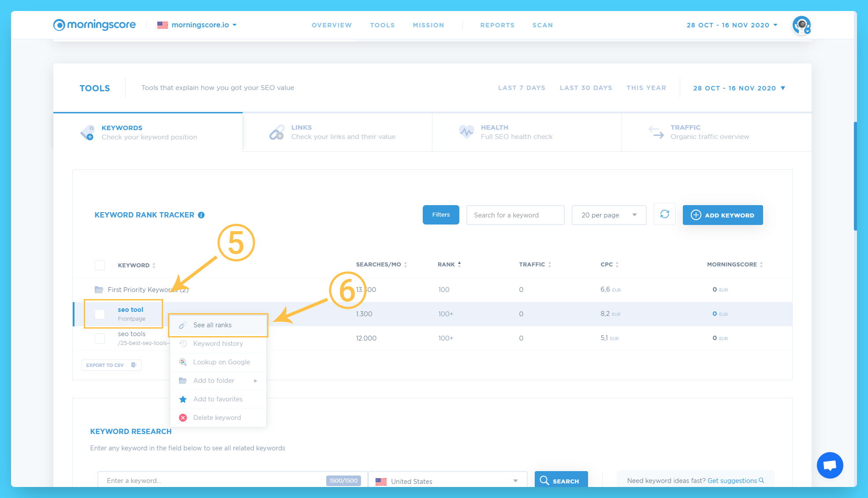
Task: Click the morningscore logo
Action: coord(94,25)
